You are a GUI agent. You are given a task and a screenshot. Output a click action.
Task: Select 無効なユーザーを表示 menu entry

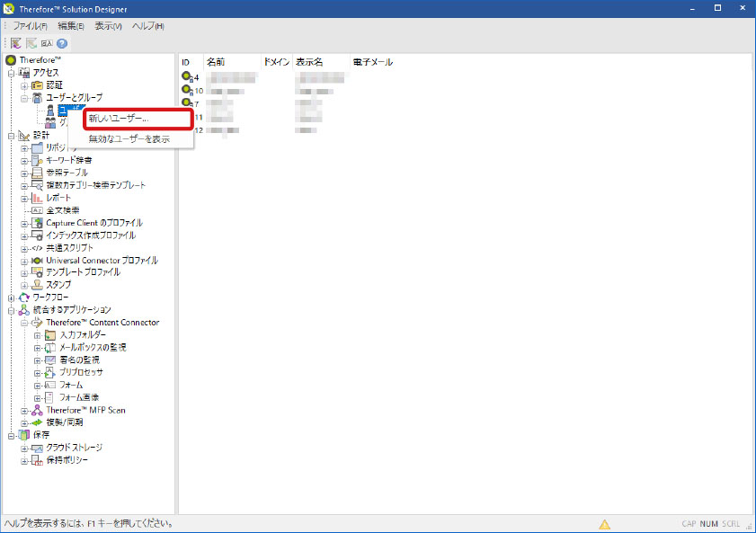[129, 139]
